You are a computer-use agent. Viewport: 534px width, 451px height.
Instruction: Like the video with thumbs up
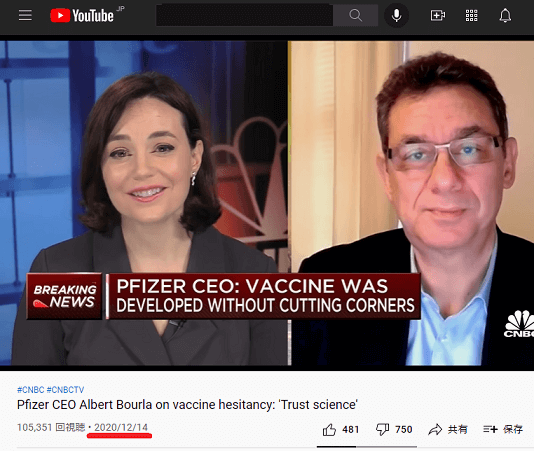341,430
